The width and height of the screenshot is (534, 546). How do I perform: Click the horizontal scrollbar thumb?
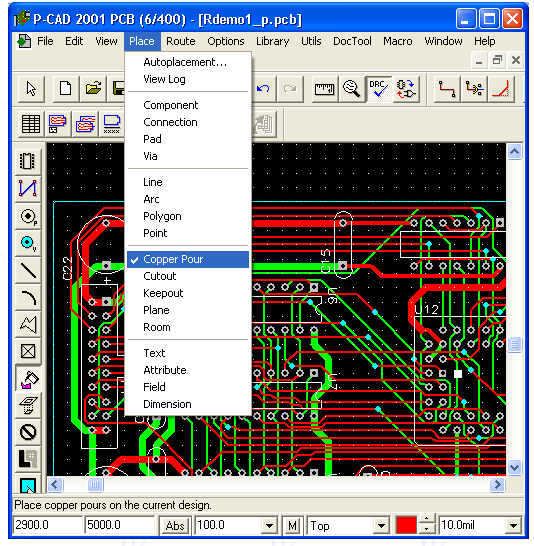pyautogui.click(x=95, y=484)
